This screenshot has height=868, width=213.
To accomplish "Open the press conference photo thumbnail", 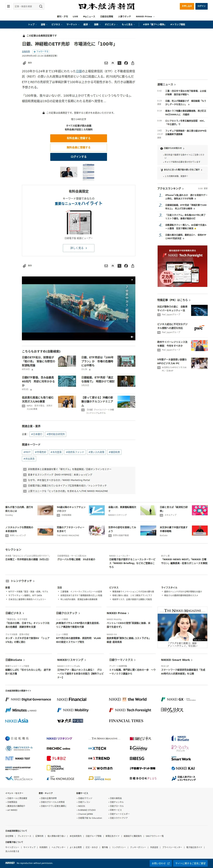I will [69, 172].
